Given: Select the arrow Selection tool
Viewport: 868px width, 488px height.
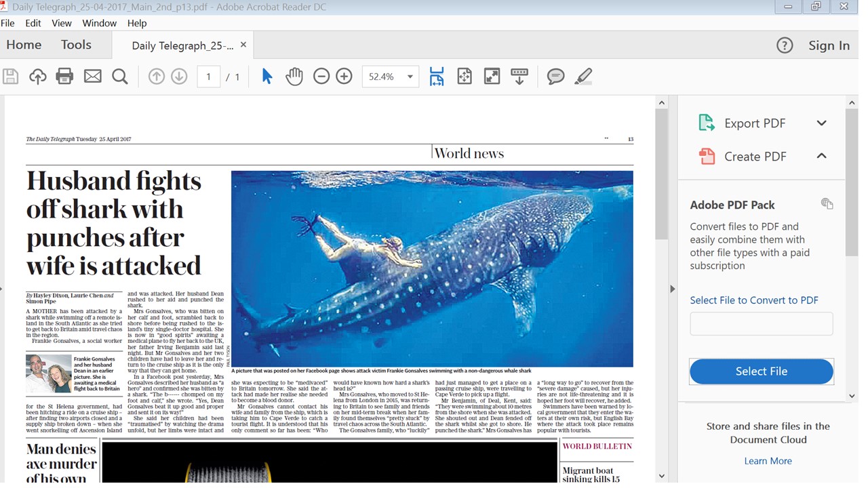Looking at the screenshot, I should (x=267, y=77).
